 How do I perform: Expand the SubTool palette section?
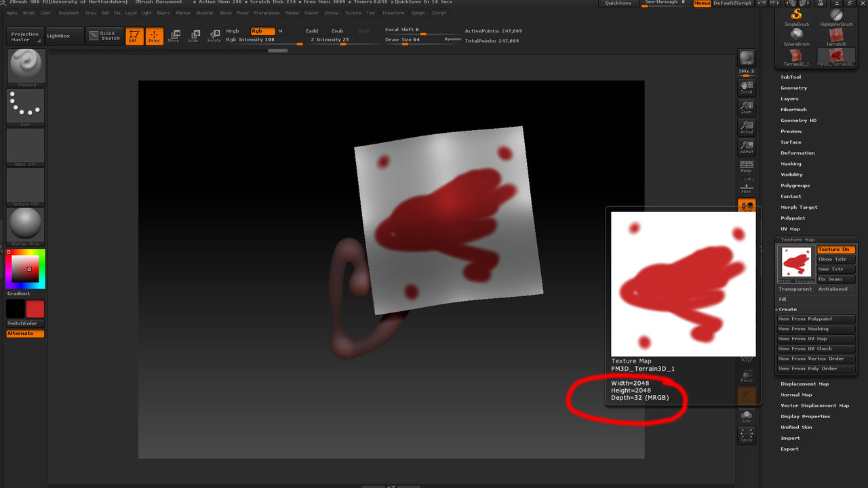coord(793,77)
